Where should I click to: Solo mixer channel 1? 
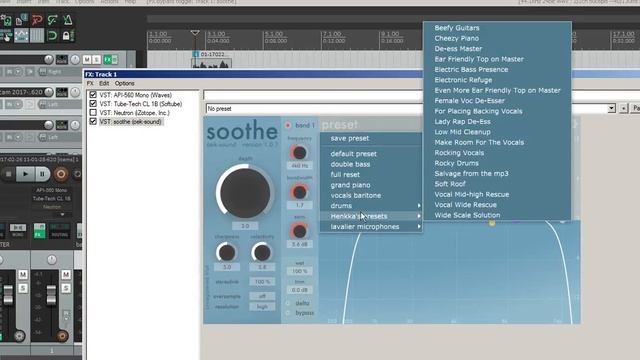point(66,288)
